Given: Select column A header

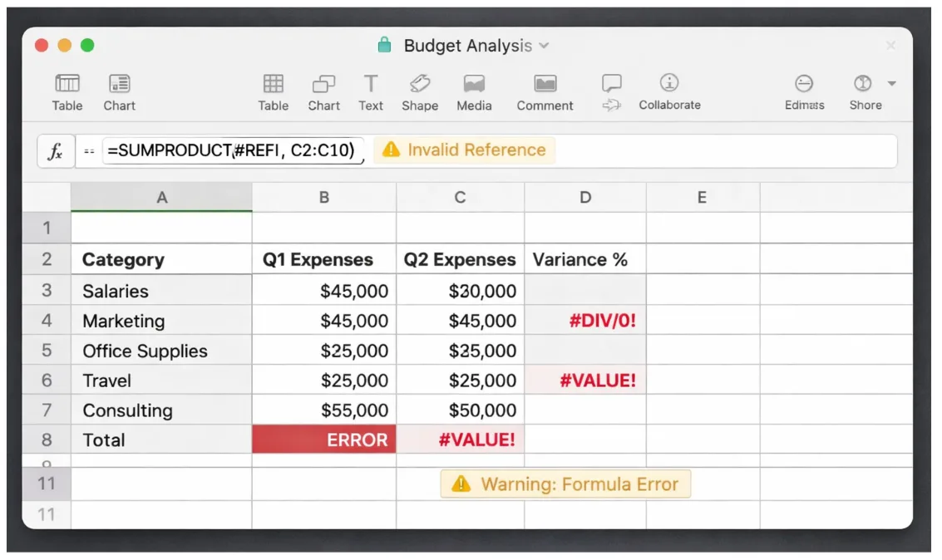Looking at the screenshot, I should click(x=161, y=197).
